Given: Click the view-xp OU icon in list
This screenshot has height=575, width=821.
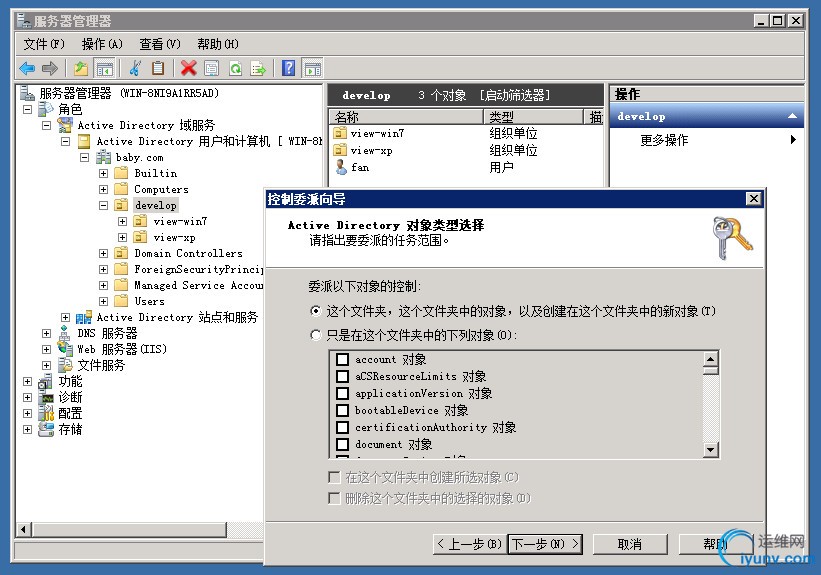Looking at the screenshot, I should pyautogui.click(x=340, y=150).
